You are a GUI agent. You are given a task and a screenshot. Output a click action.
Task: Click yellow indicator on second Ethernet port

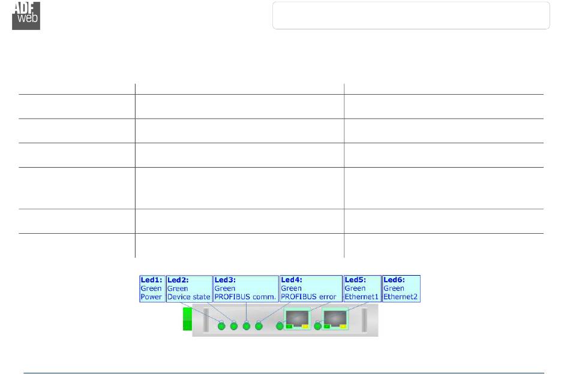point(343,327)
